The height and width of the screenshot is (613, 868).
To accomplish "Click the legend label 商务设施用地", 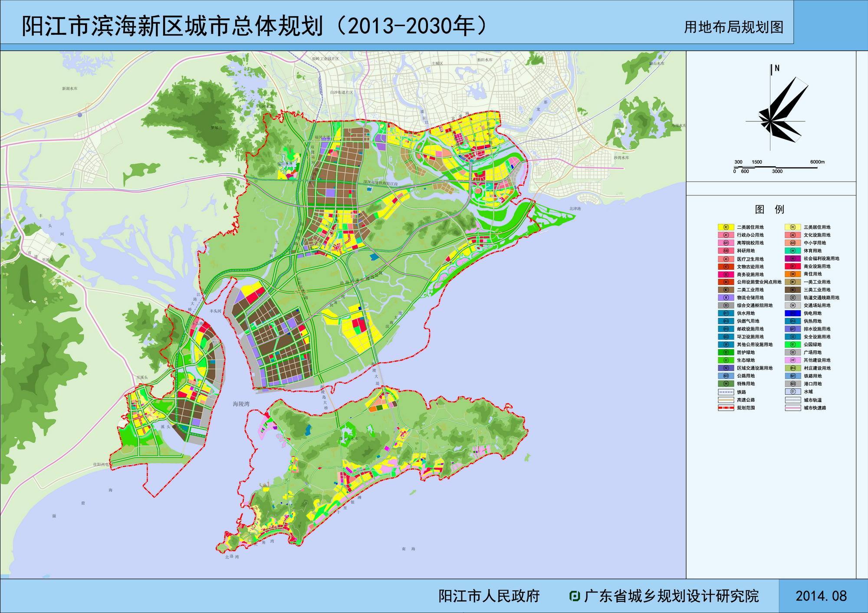I will [750, 274].
